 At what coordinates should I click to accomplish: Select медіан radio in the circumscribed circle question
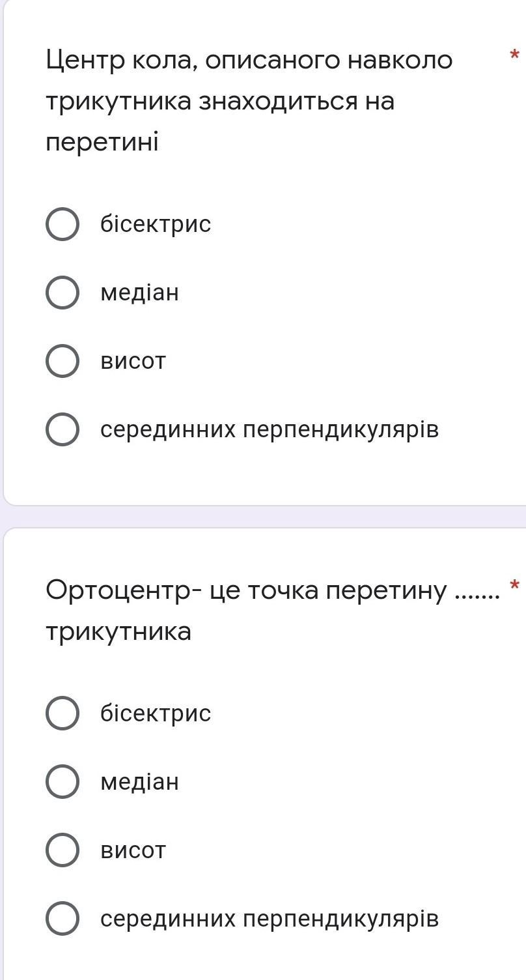pyautogui.click(x=62, y=293)
